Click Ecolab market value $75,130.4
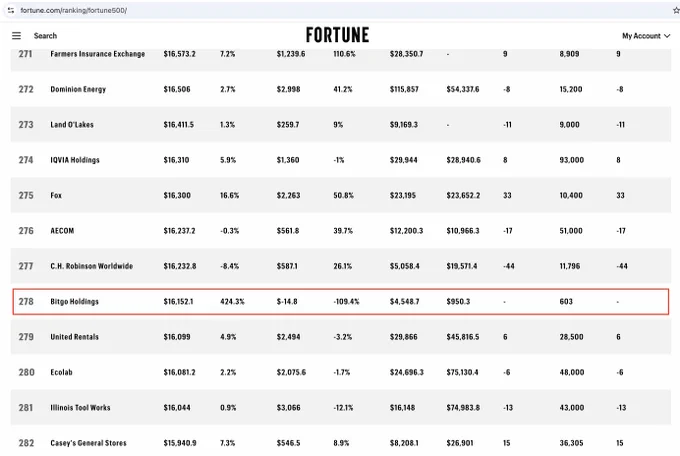The width and height of the screenshot is (680, 456). [x=462, y=372]
